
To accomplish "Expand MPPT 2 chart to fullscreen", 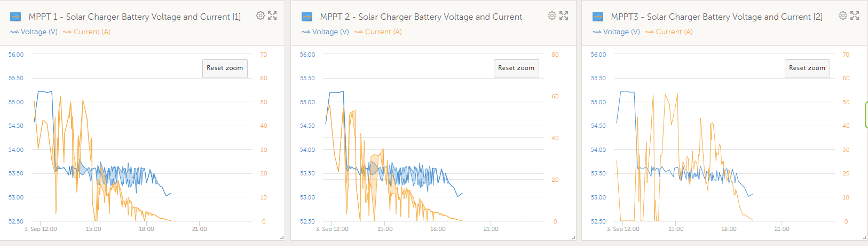I will 564,16.
